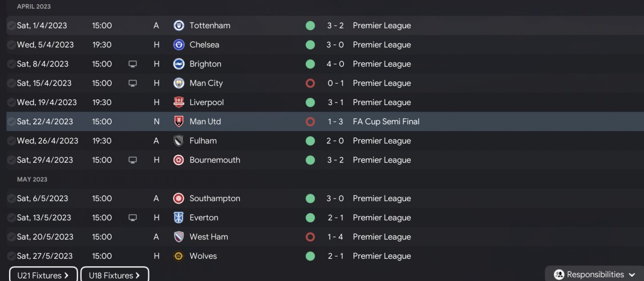Click the TV broadcast icon for Brighton match
The height and width of the screenshot is (281, 644).
click(x=133, y=64)
